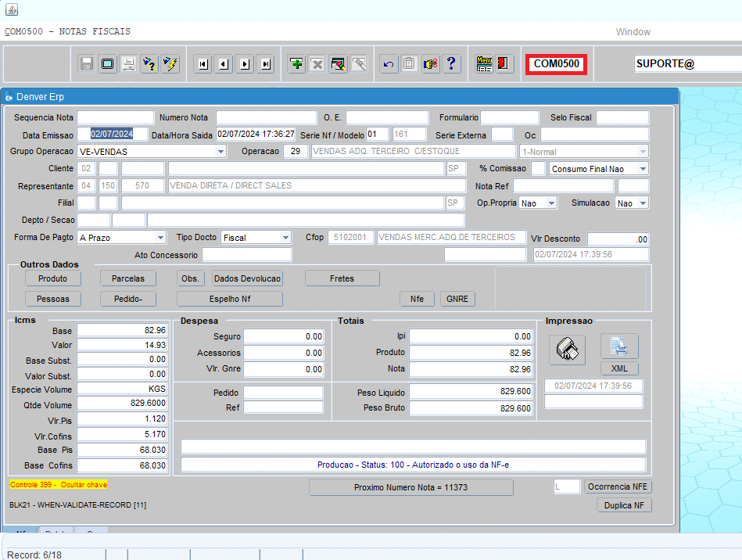Click the Sequencia Nota input field
The image size is (742, 560).
116,117
